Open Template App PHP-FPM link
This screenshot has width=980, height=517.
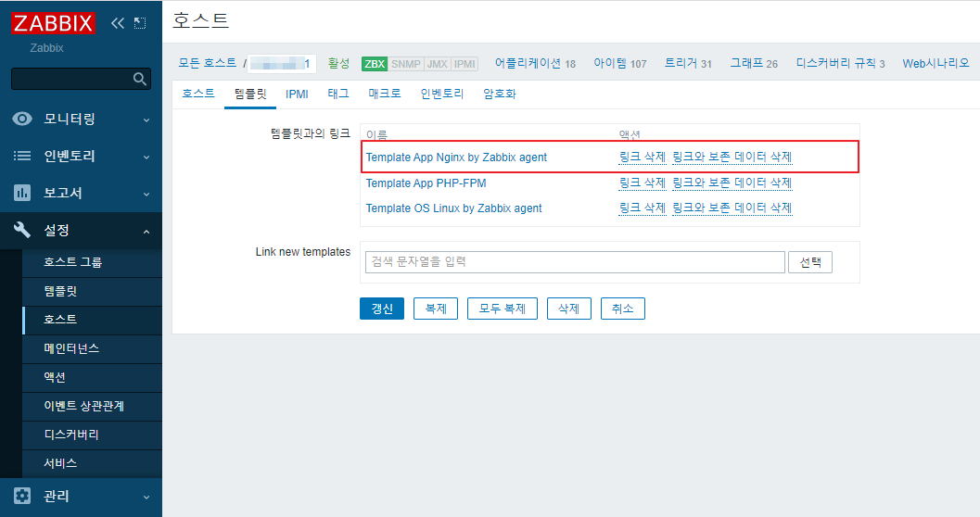pyautogui.click(x=426, y=183)
